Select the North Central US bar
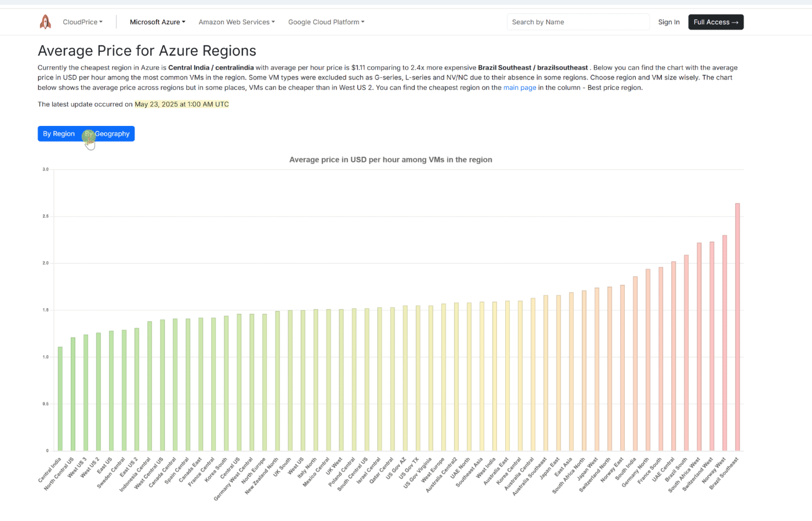The width and height of the screenshot is (812, 521). (x=73, y=394)
